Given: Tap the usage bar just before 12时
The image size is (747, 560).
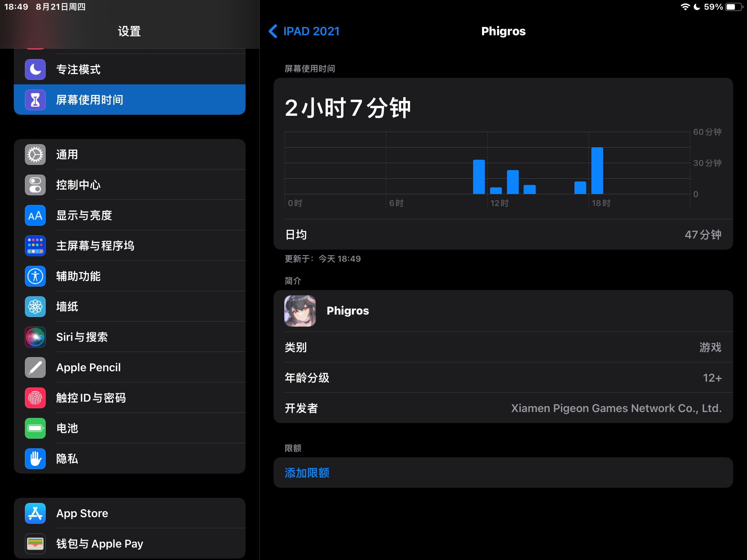Looking at the screenshot, I should coord(479,177).
